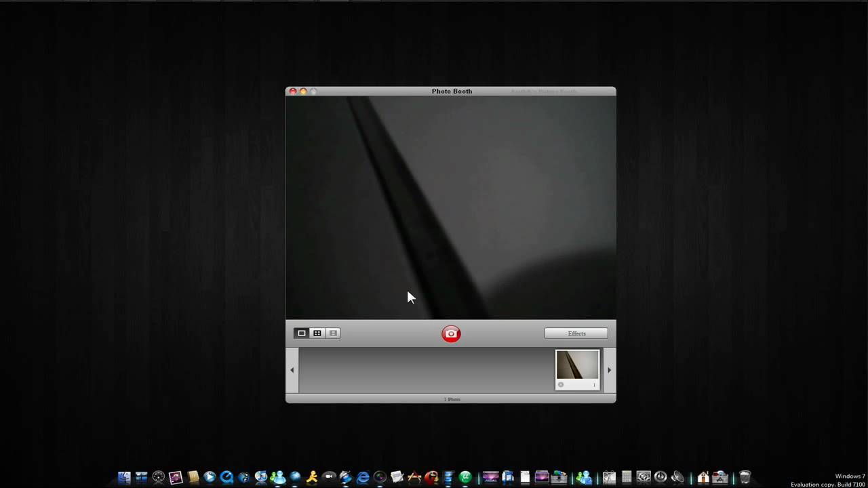Screen dimensions: 868x488
Task: Open the gauge dial dock icon
Action: click(x=158, y=477)
